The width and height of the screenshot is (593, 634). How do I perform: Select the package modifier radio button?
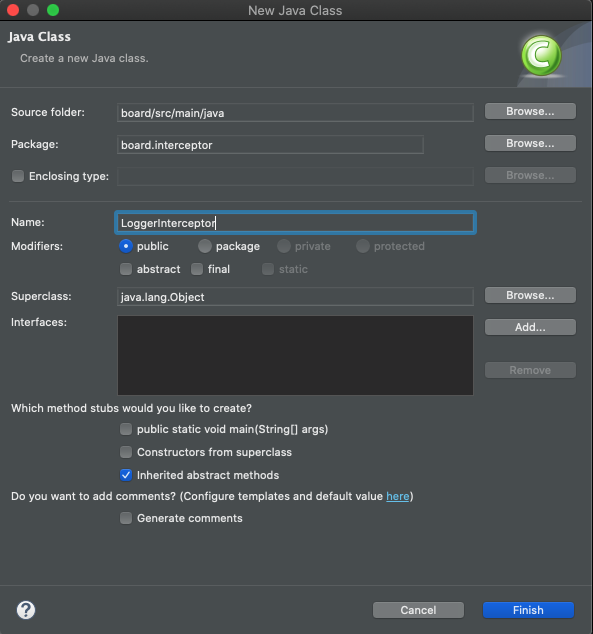pos(205,246)
